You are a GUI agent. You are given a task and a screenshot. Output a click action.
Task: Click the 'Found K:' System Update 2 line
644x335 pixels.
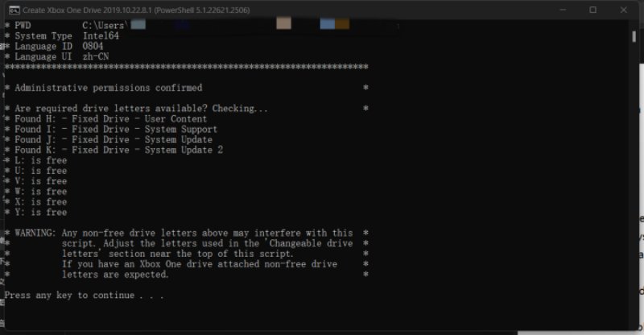pos(119,151)
